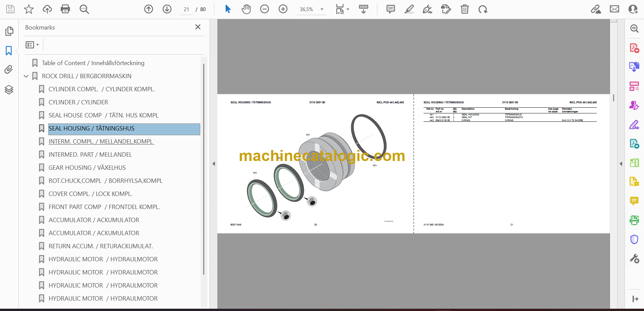The height and width of the screenshot is (311, 644).
Task: Open the stamp tool in the toolbar
Action: tap(446, 9)
